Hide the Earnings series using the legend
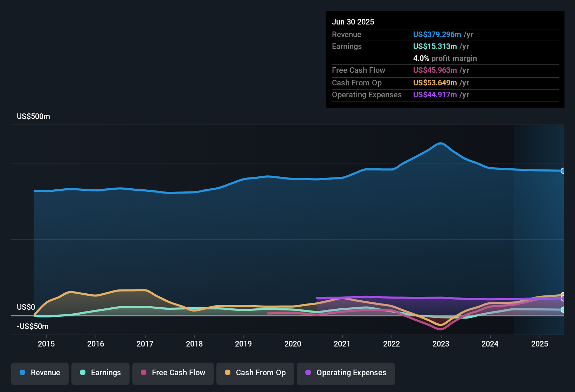This screenshot has height=392, width=575. coord(101,373)
